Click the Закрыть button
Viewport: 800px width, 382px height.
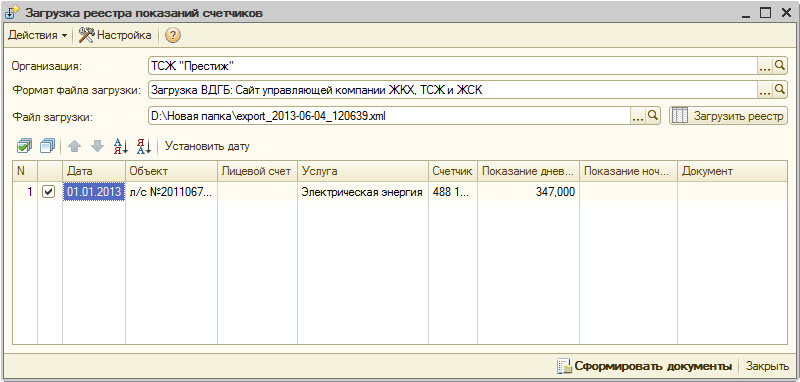(x=767, y=366)
